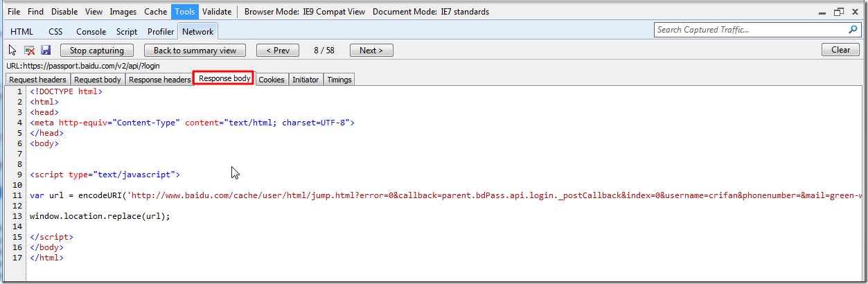Open the Images menu
The width and height of the screenshot is (868, 284).
pyautogui.click(x=123, y=12)
